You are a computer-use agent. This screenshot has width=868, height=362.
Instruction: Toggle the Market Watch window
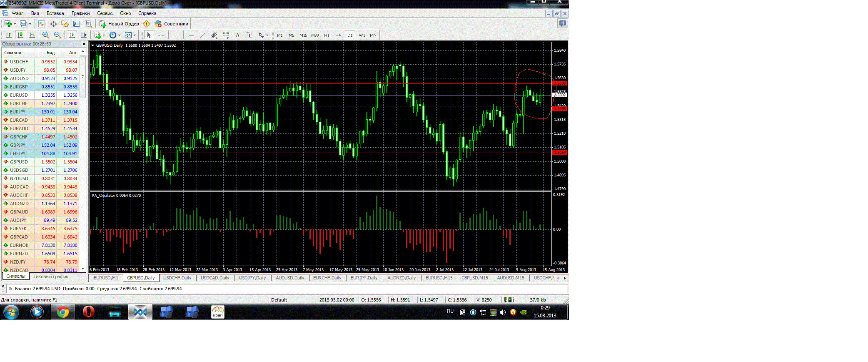(42, 24)
